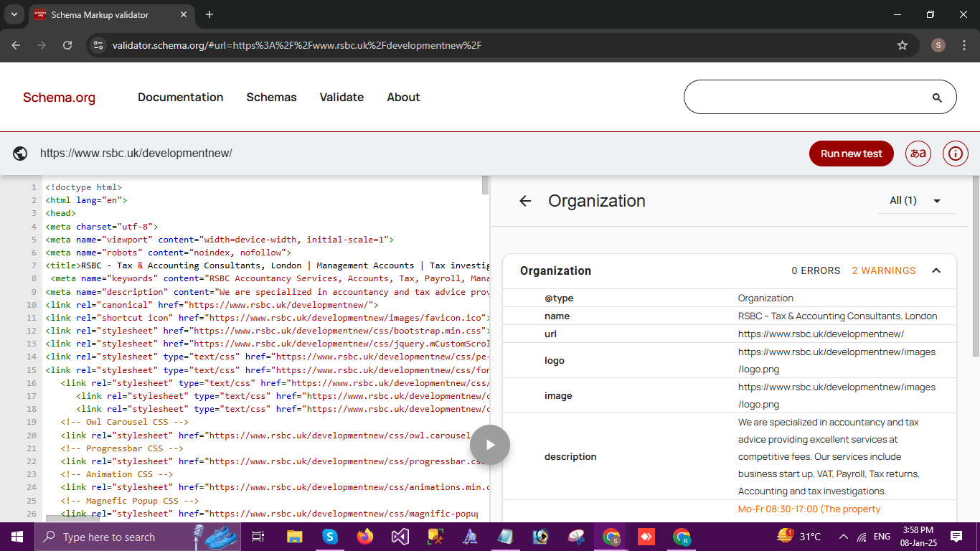Select the Schema Markup validator tab

[x=111, y=14]
